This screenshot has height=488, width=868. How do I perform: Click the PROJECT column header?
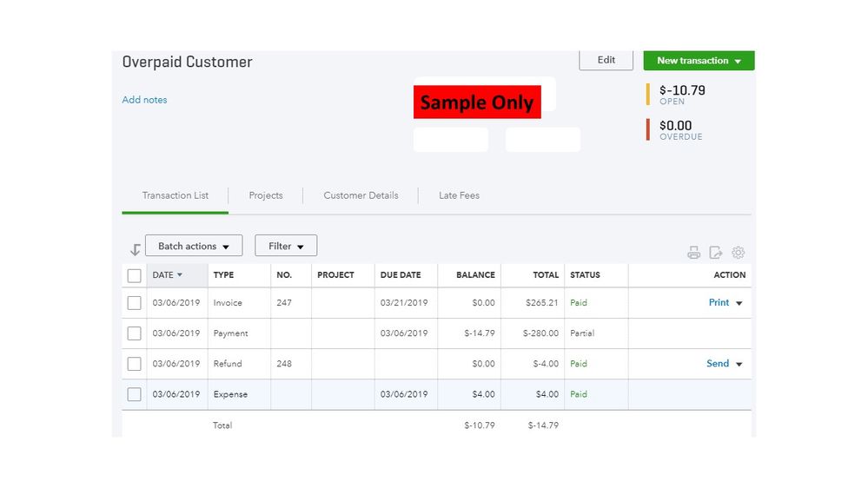(335, 275)
